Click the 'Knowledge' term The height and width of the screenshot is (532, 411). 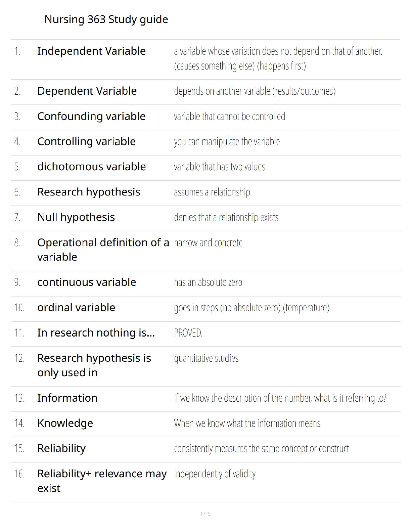tap(65, 423)
